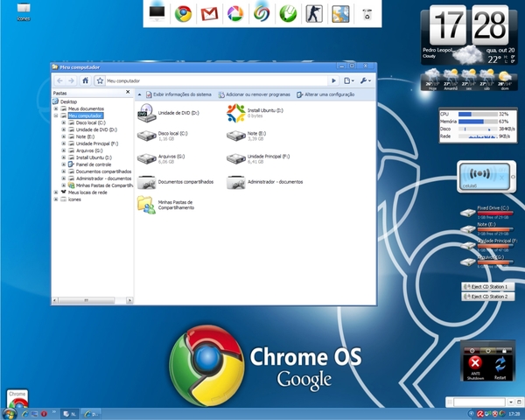525x420 pixels.
Task: Open Google Chrome from the top dock
Action: (x=183, y=14)
